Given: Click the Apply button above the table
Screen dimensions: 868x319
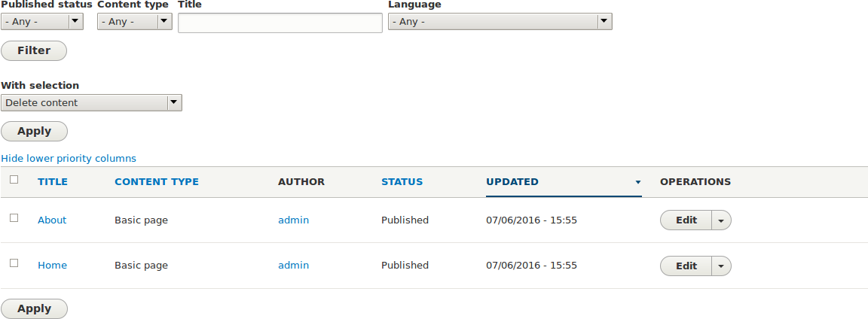Looking at the screenshot, I should [x=34, y=131].
